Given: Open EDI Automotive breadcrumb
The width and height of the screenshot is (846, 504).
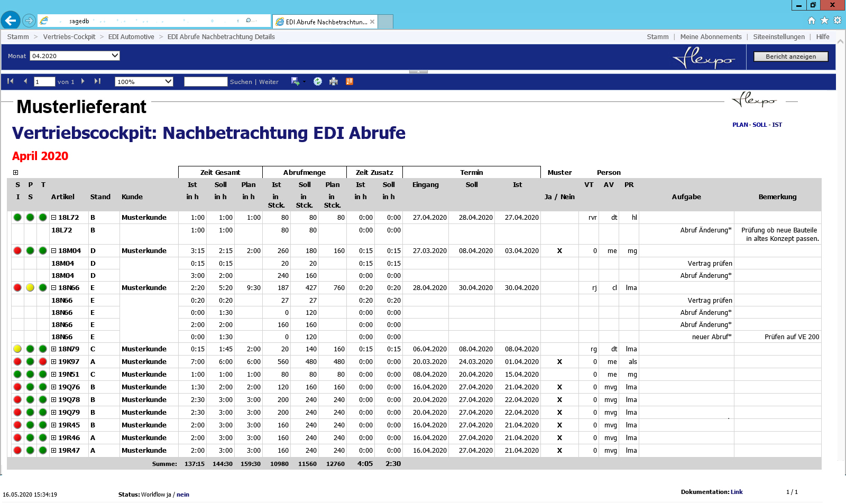Looking at the screenshot, I should point(131,36).
